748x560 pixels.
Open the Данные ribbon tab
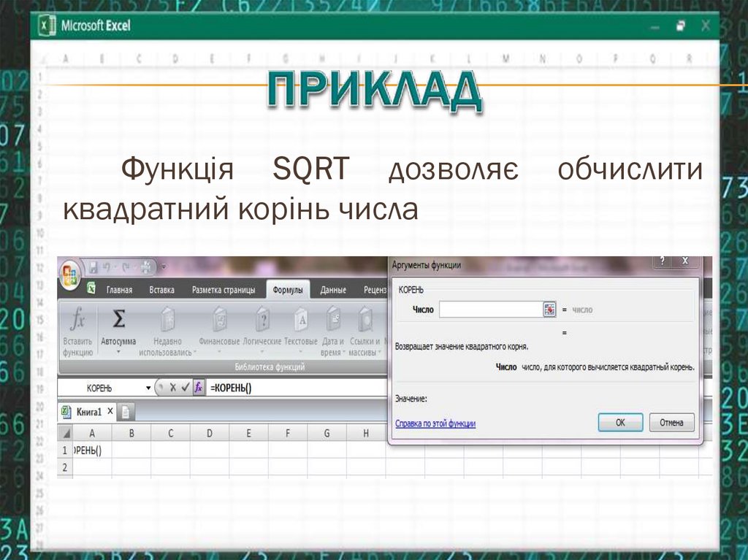coord(333,290)
